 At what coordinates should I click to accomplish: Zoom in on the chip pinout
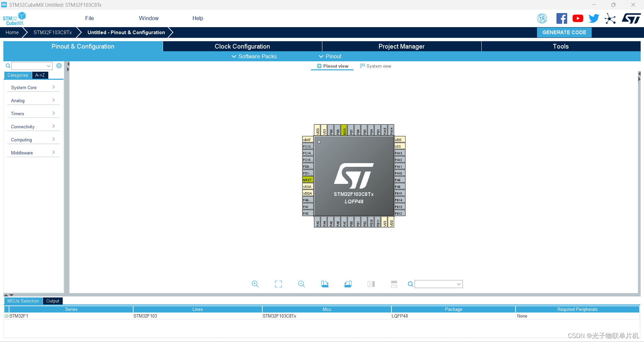255,284
